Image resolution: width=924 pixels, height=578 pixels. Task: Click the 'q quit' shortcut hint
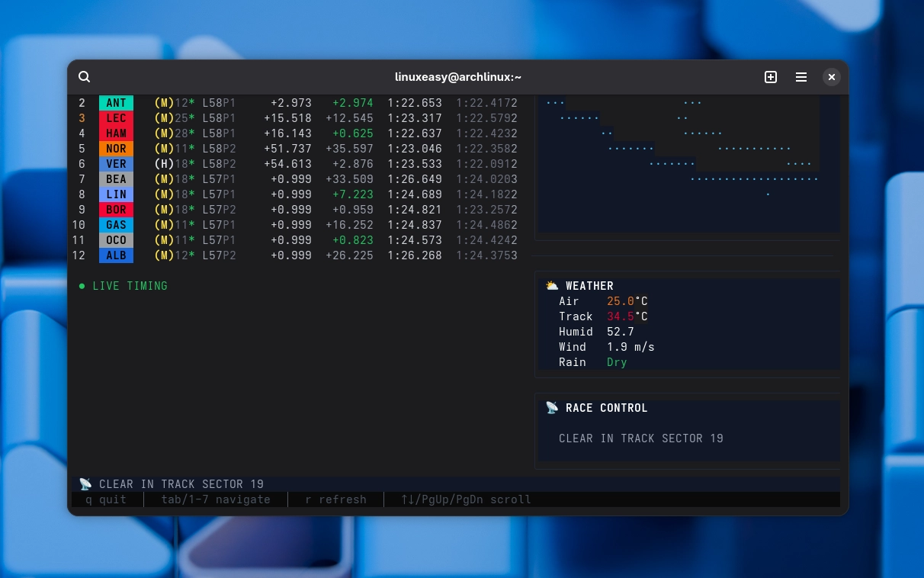(105, 499)
